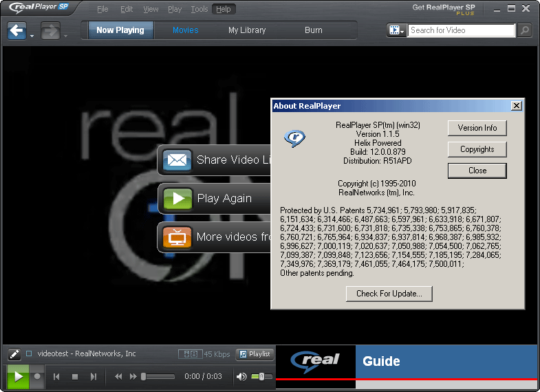Open the Play menu
540x392 pixels.
175,10
